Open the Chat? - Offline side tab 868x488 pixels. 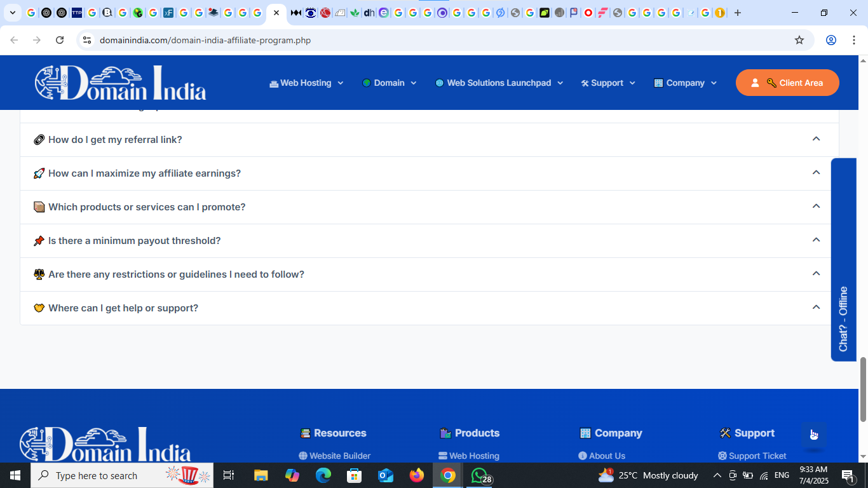point(843,259)
